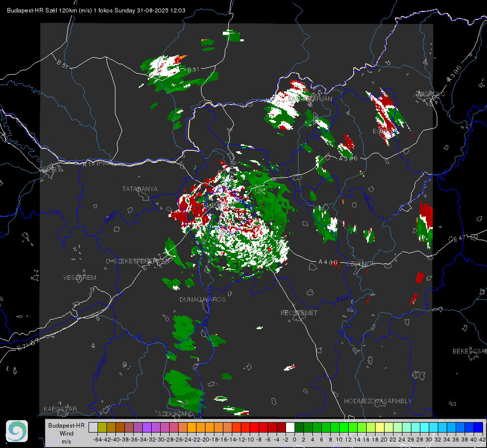Viewport: 487px width, 448px height.
Task: Click the light gray swatch at legend start
Action: coord(93,427)
